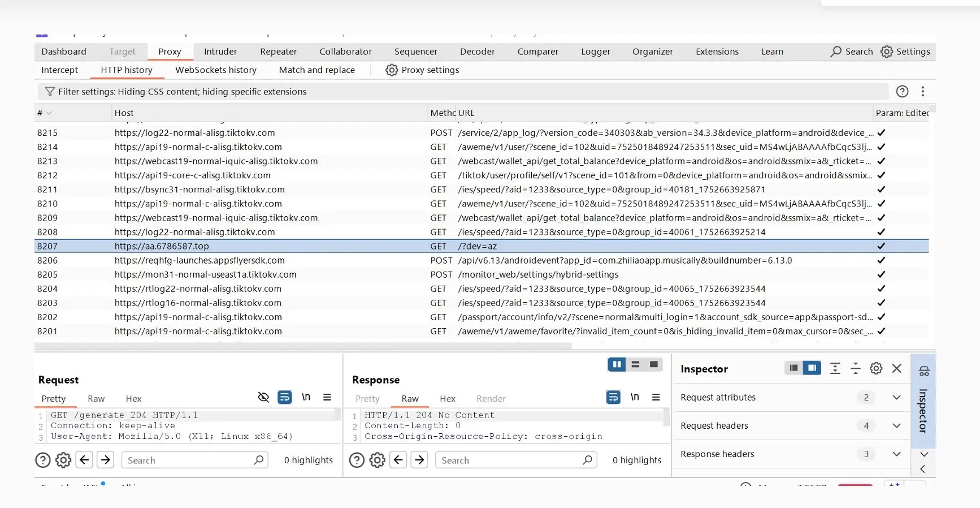Select row 8205 mon31-normal-useast1a host
This screenshot has width=980, height=508.
pos(482,274)
